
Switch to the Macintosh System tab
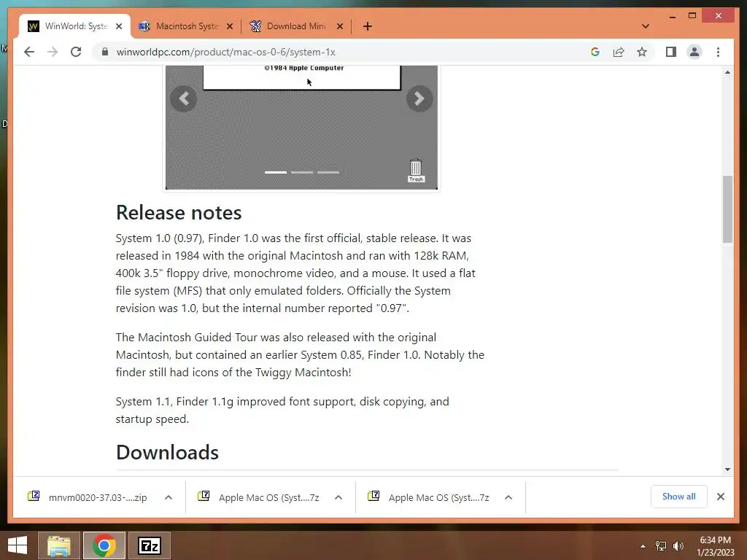(186, 26)
